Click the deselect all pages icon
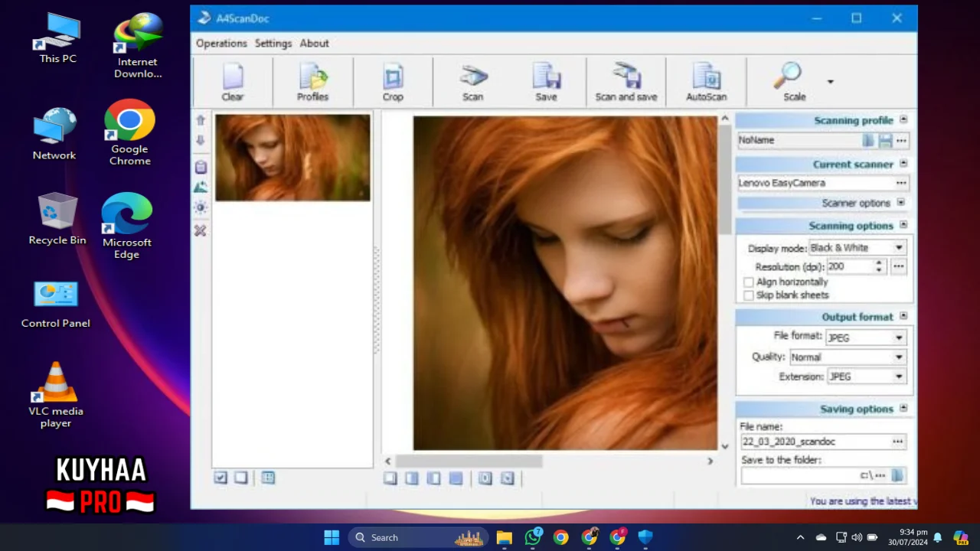 click(x=241, y=478)
